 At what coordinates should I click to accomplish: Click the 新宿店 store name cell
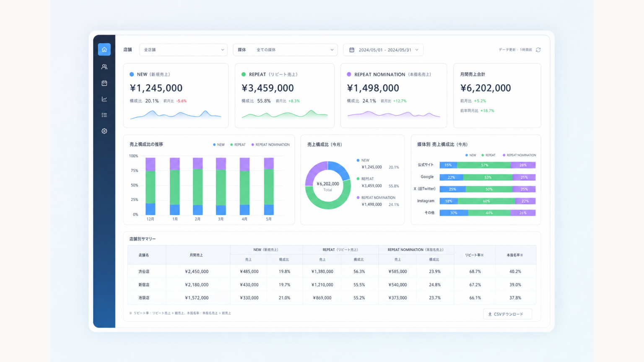pos(144,285)
